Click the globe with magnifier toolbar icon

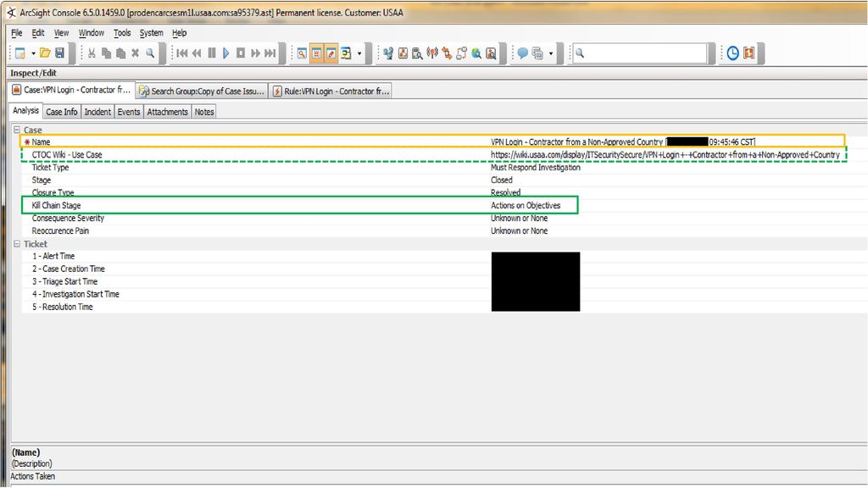(476, 53)
